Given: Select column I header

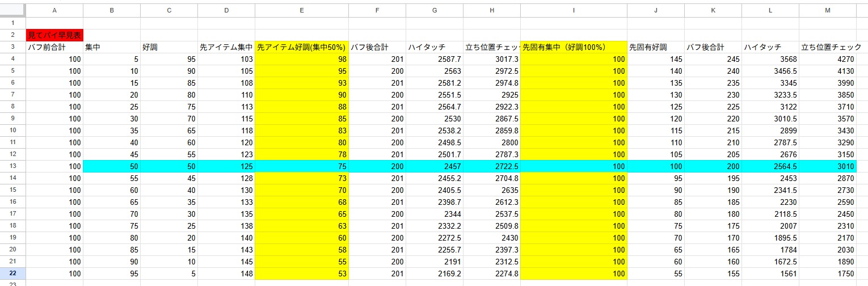Looking at the screenshot, I should pyautogui.click(x=574, y=10).
